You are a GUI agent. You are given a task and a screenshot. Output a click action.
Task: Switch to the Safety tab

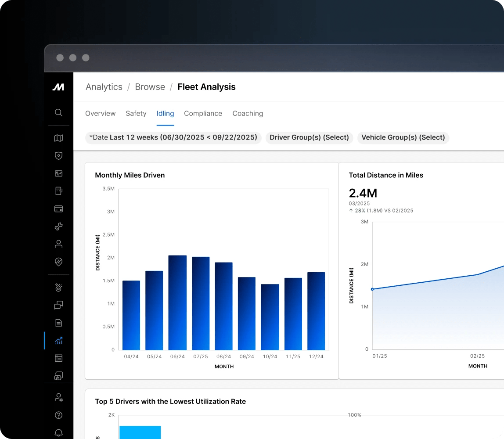pos(136,113)
